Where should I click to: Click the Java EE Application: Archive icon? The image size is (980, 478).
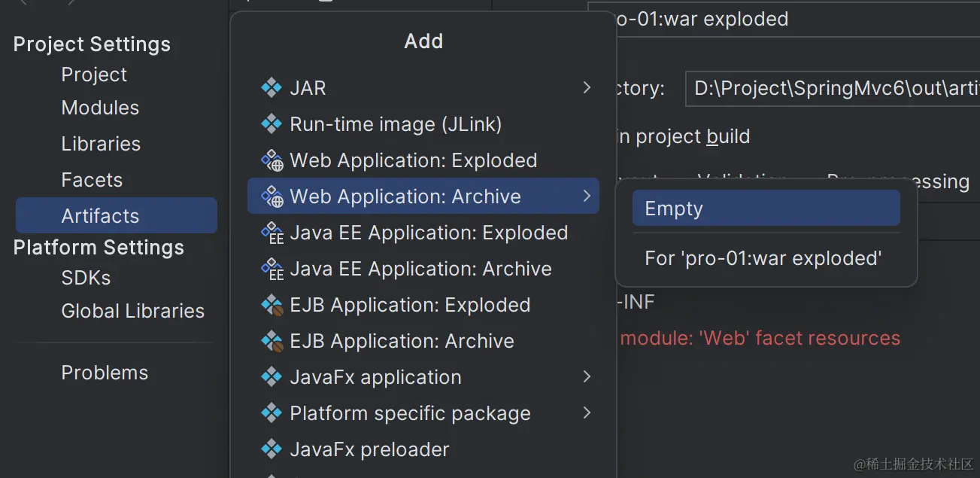click(272, 269)
